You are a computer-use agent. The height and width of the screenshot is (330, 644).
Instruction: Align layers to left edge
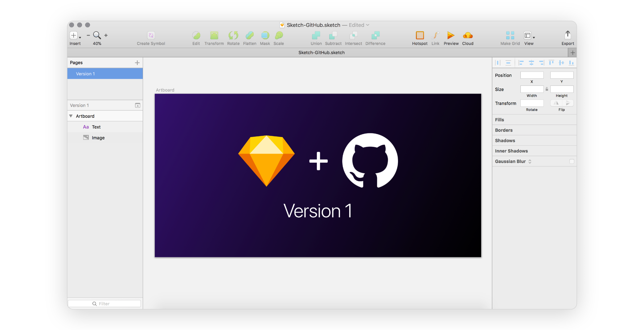click(521, 63)
